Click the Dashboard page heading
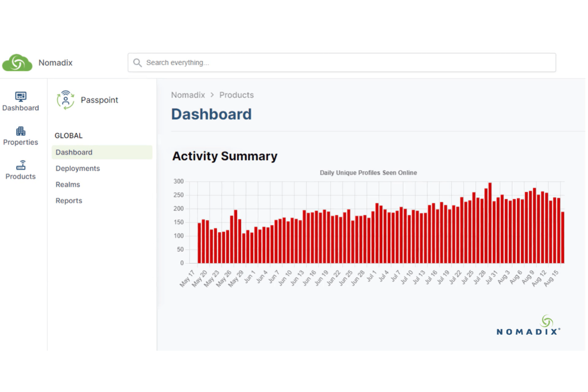Viewport: 588px width, 392px height. (x=211, y=114)
